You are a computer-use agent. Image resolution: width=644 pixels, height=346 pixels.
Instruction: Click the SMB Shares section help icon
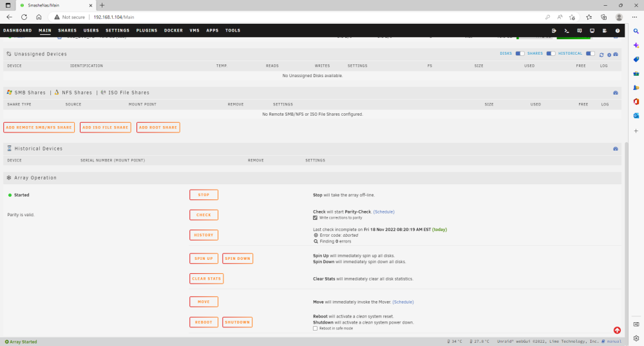pos(616,93)
